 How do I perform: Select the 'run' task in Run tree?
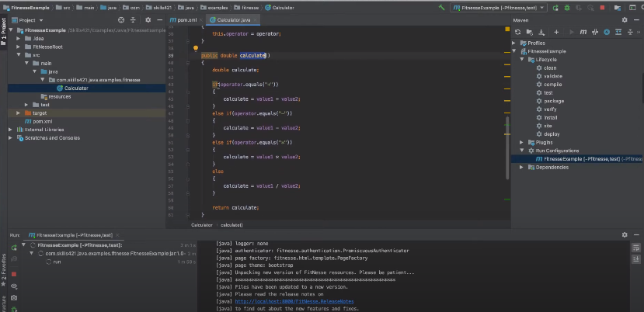click(x=57, y=262)
